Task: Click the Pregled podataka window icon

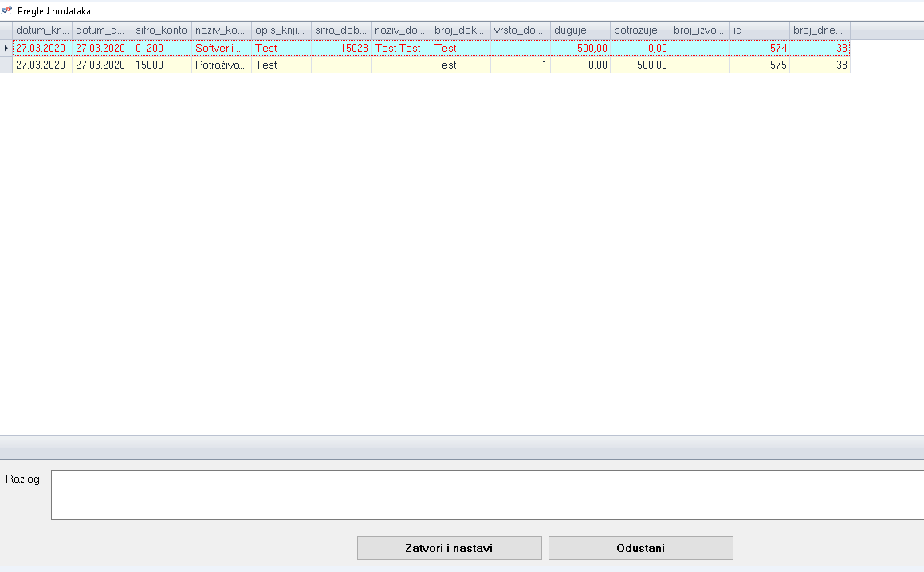Action: (x=8, y=11)
